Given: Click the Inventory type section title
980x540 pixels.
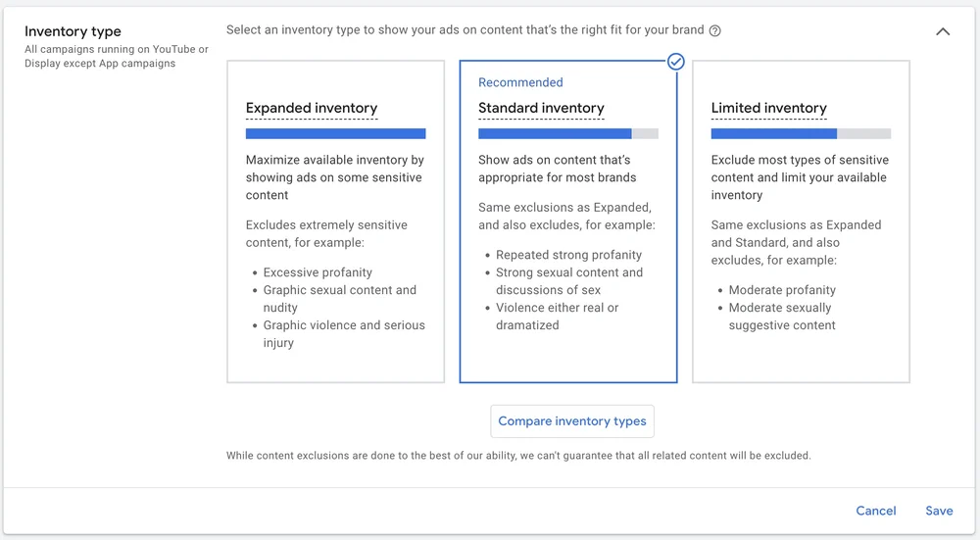Looking at the screenshot, I should tap(73, 31).
